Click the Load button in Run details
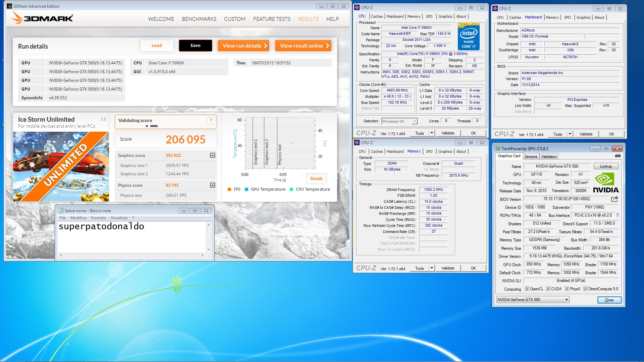The image size is (644, 362). 157,46
